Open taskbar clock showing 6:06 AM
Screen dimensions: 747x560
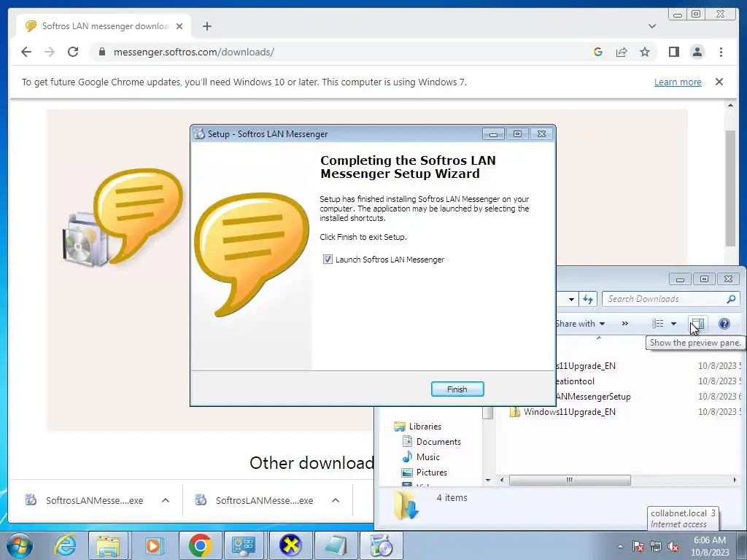pos(710,546)
